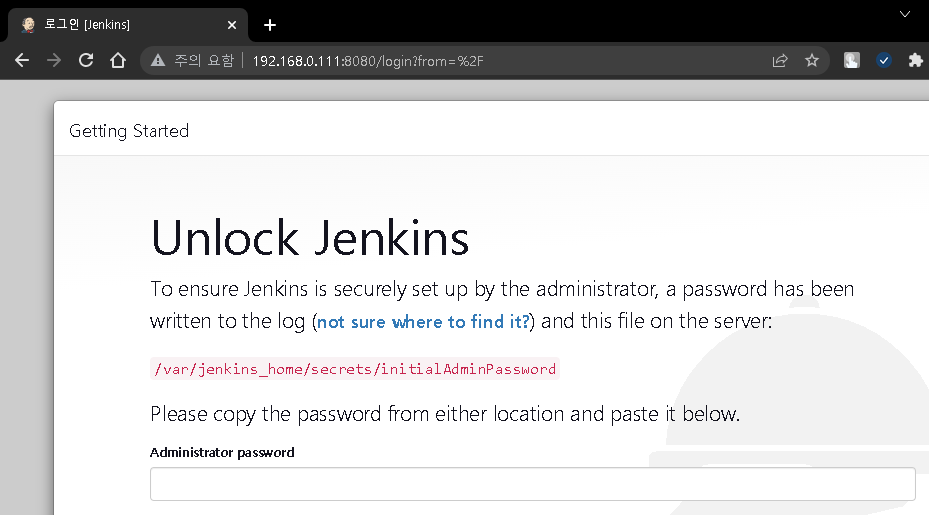Screen dimensions: 929x515
Task: Reload the Jenkins login page
Action: point(86,60)
